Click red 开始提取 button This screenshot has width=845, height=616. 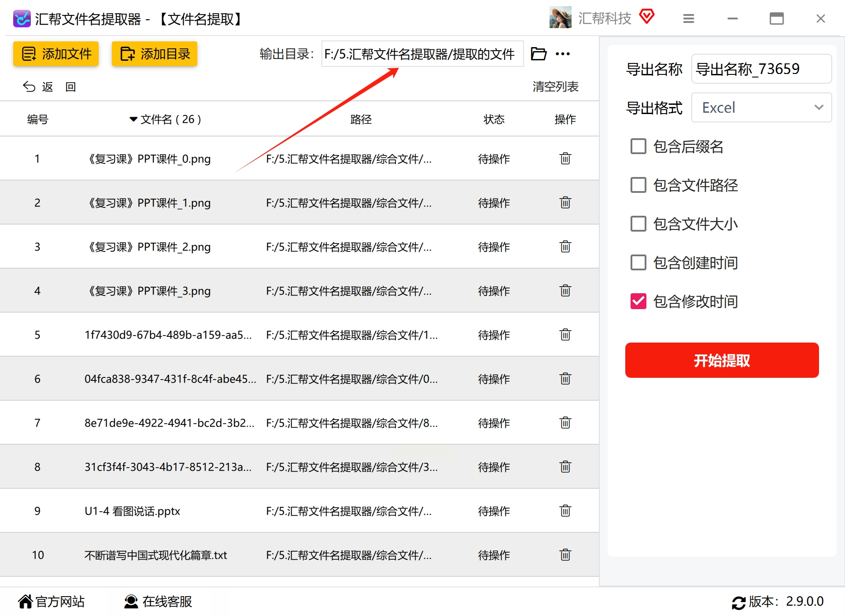722,360
